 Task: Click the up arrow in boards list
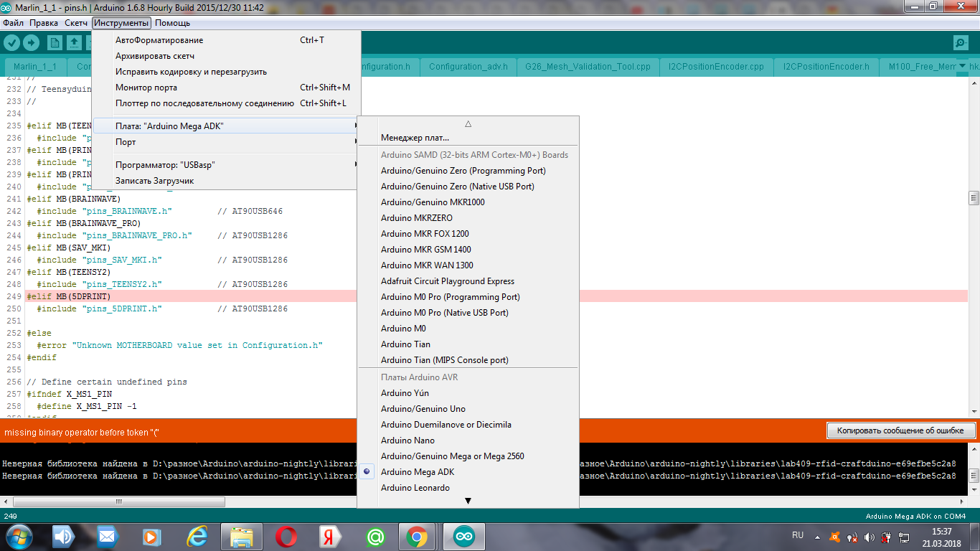click(x=468, y=123)
